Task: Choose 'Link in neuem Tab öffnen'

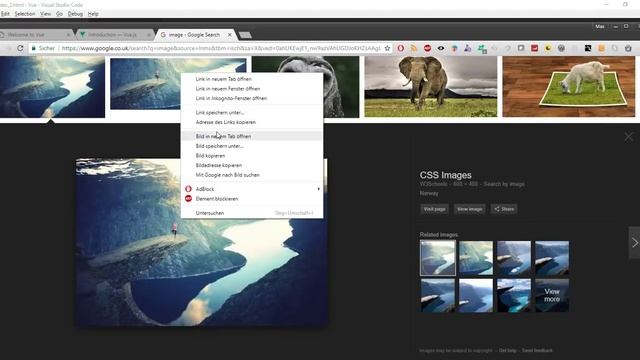Action: pyautogui.click(x=252, y=79)
